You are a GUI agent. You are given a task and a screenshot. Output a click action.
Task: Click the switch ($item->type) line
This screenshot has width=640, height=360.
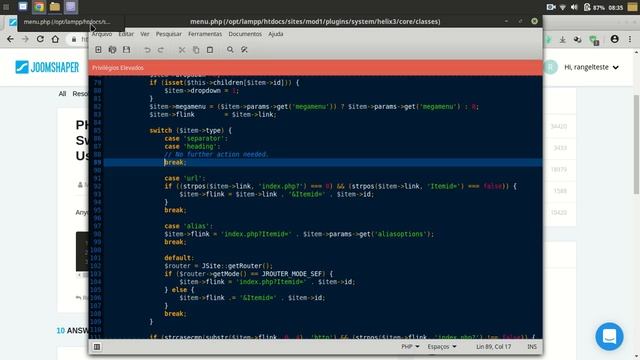(x=191, y=131)
